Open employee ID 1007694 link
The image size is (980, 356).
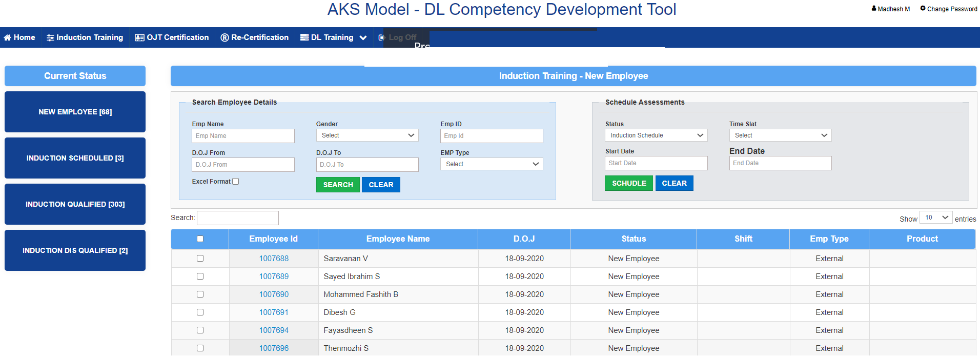pos(274,330)
